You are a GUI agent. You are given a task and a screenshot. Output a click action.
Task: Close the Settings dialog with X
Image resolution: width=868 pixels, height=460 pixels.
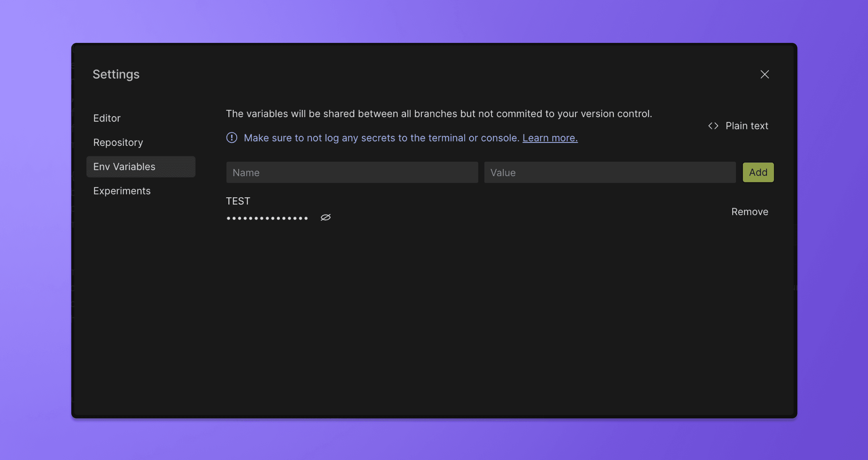pyautogui.click(x=764, y=74)
